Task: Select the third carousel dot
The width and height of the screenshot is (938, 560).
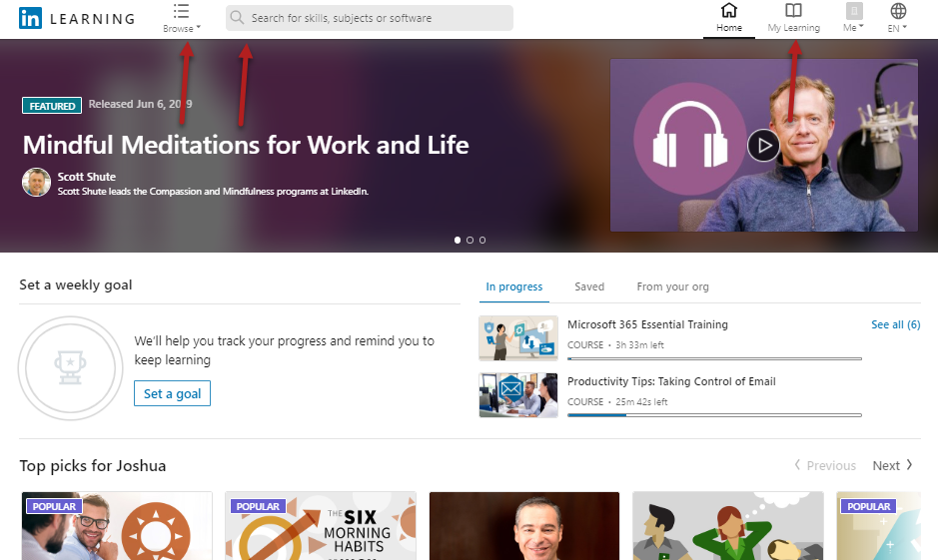Action: pyautogui.click(x=482, y=241)
